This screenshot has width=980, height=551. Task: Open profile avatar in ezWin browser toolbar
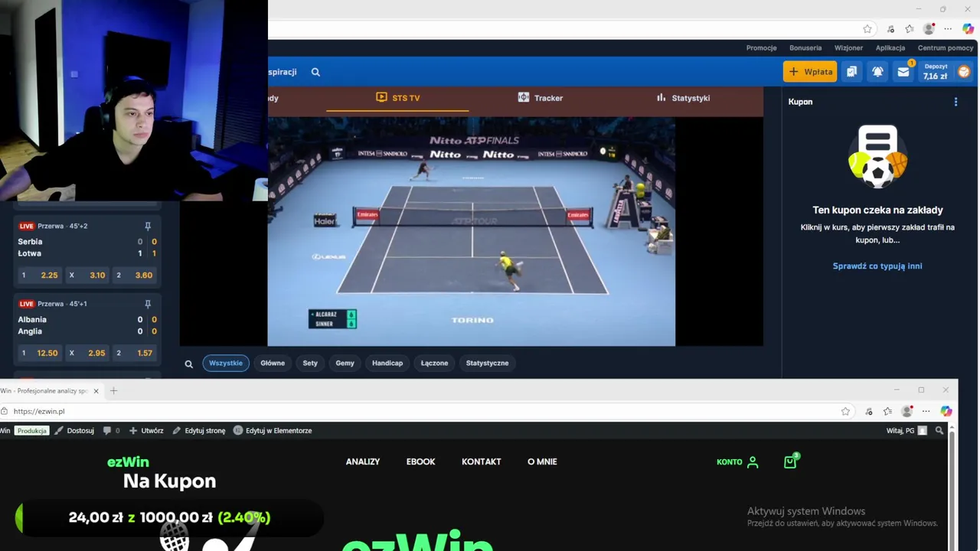(x=906, y=411)
